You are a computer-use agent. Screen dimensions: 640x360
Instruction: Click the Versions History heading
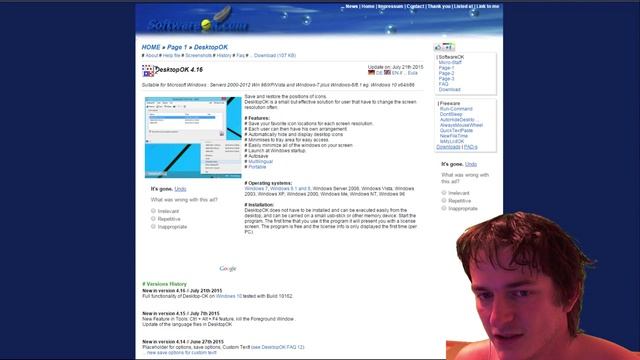[x=164, y=284]
